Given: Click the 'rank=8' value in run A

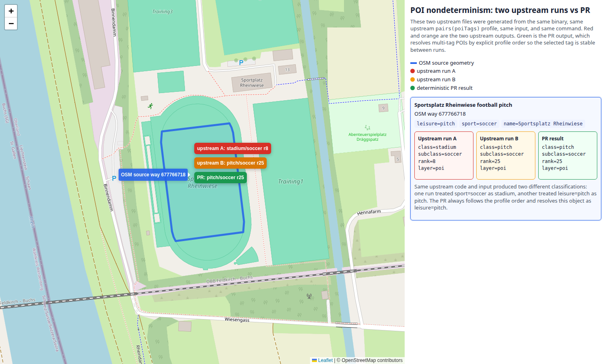Looking at the screenshot, I should (x=427, y=161).
